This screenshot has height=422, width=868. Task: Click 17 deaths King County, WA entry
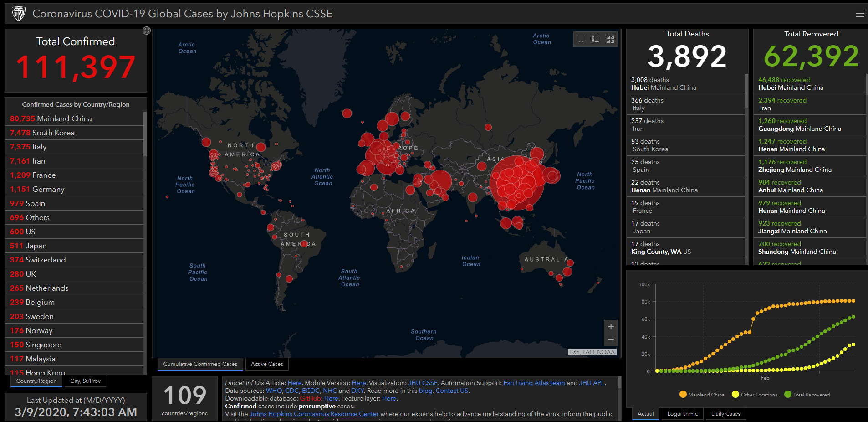(x=685, y=248)
